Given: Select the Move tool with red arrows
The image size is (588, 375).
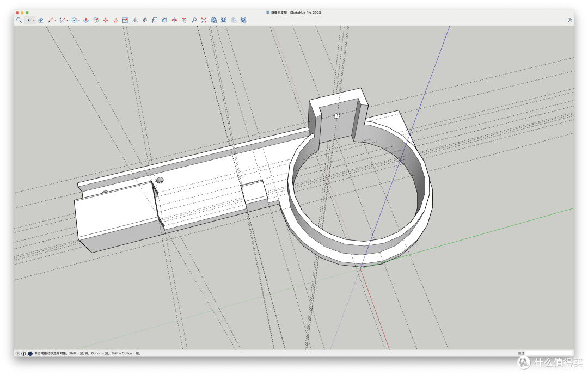Looking at the screenshot, I should click(106, 20).
